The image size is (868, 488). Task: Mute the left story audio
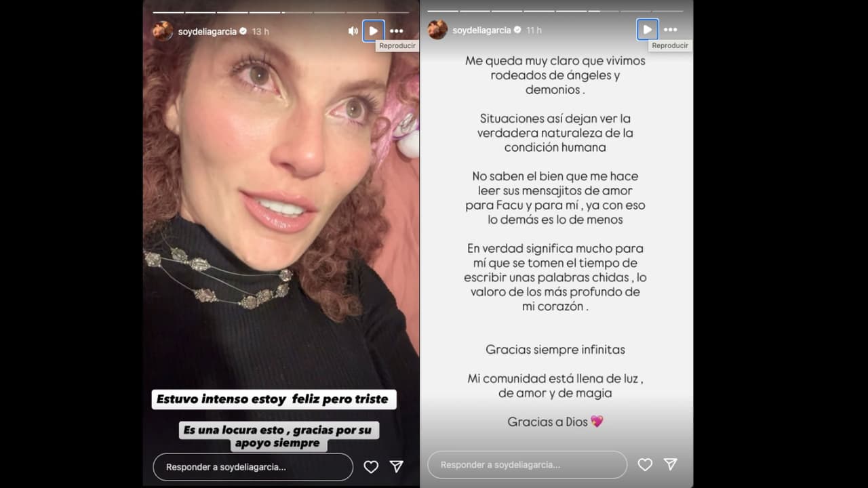[353, 31]
